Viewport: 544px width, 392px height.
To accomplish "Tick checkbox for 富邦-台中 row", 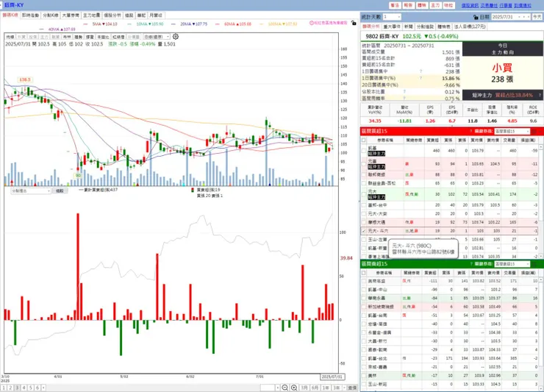I will tap(364, 205).
